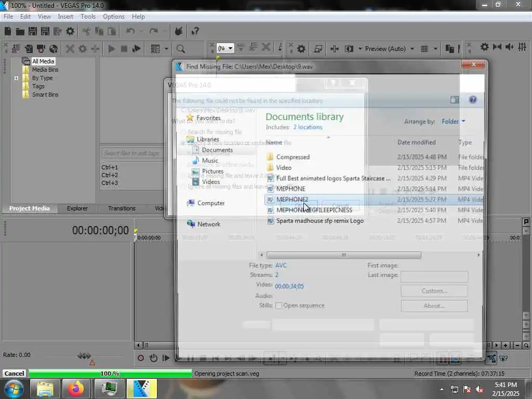Image resolution: width=532 pixels, height=399 pixels.
Task: Click Computer in the navigation pane
Action: click(x=211, y=203)
